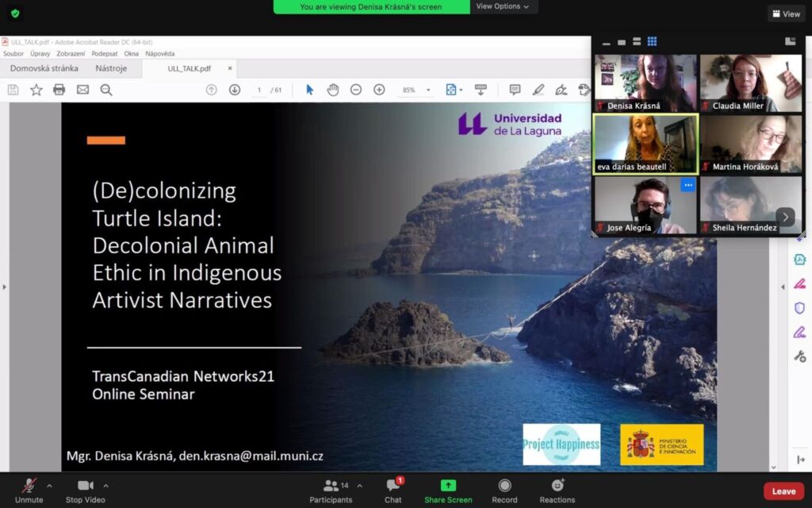Go to the next page with down arrow
Image resolution: width=812 pixels, height=508 pixels.
tap(235, 90)
